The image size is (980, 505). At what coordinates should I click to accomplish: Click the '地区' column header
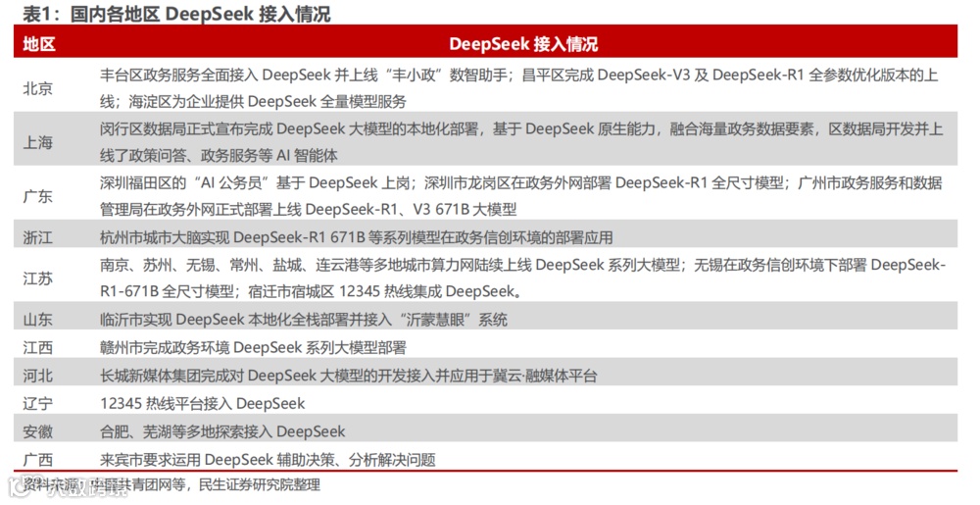tap(39, 44)
